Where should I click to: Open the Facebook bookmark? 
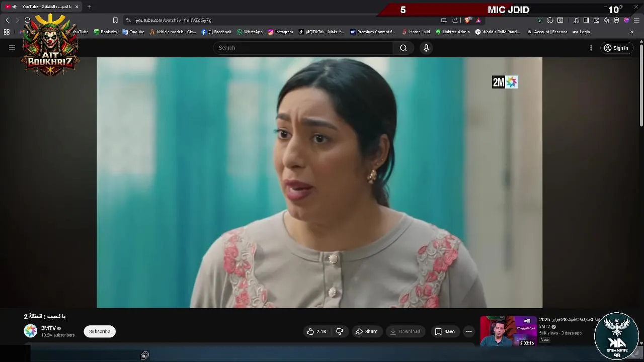pyautogui.click(x=216, y=32)
